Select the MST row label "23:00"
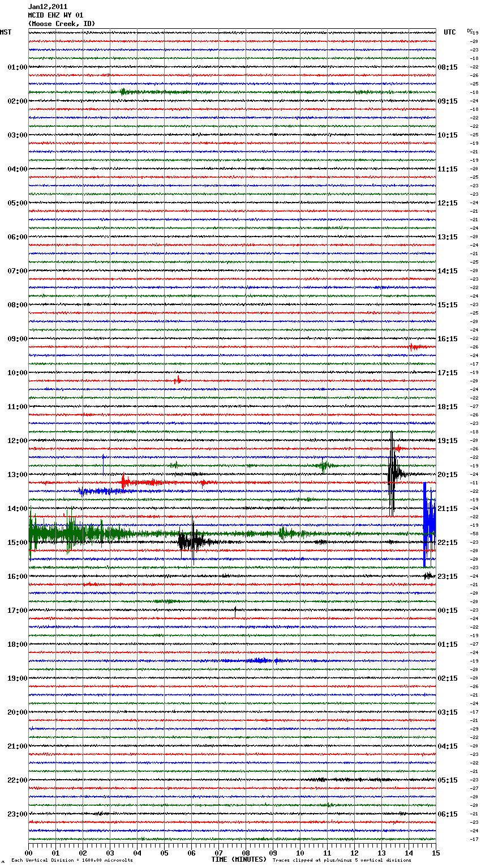This screenshot has width=481, height=868. 17,814
